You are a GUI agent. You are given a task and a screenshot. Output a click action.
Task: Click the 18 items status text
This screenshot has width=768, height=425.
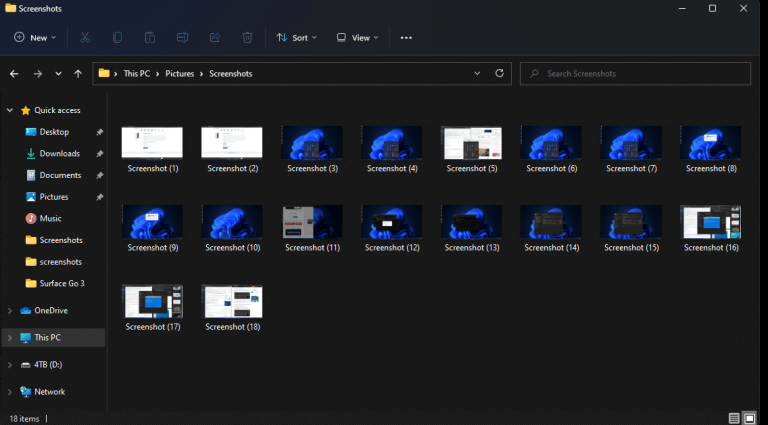pos(24,419)
